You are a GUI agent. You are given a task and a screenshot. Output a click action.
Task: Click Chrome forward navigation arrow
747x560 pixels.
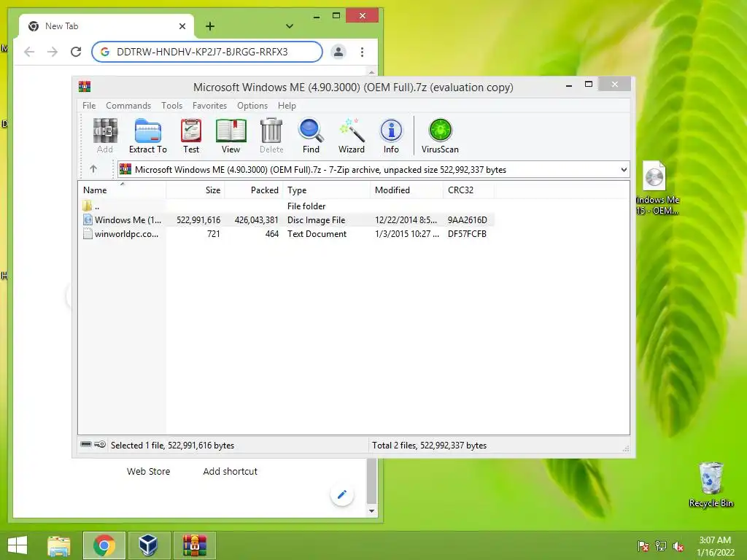(53, 52)
